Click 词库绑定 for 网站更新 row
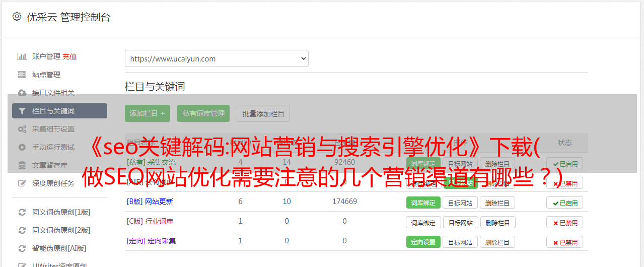 point(423,203)
